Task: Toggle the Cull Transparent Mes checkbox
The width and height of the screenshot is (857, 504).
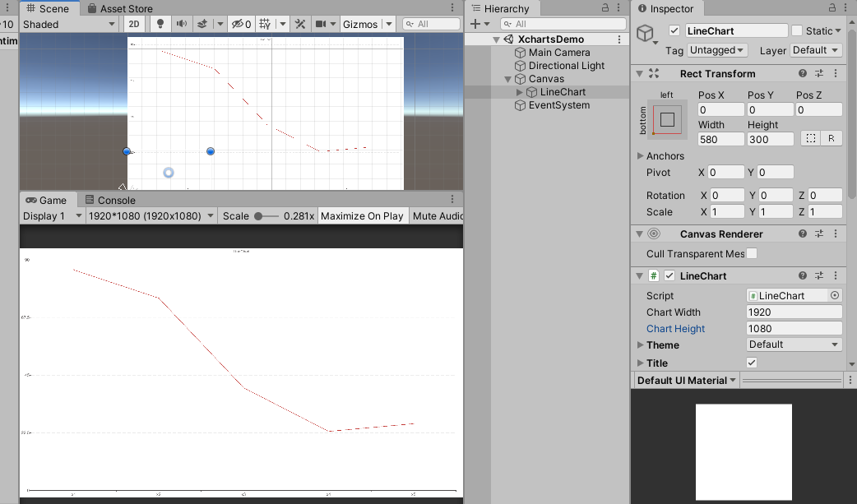Action: click(751, 254)
